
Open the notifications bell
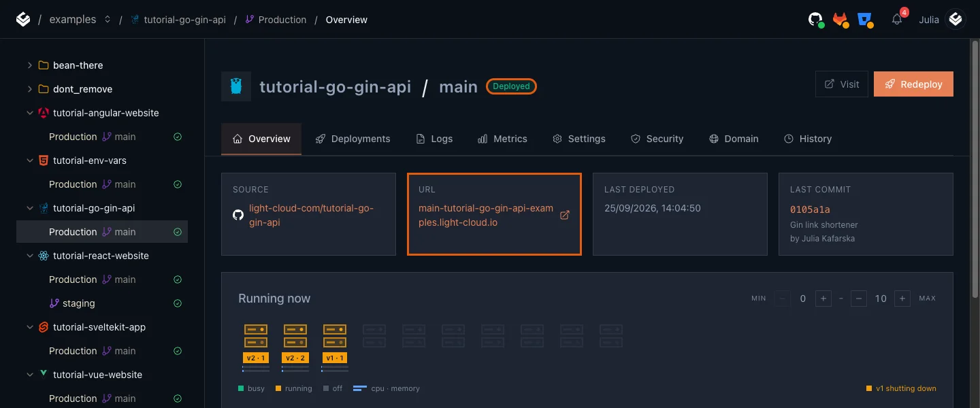[x=897, y=20]
